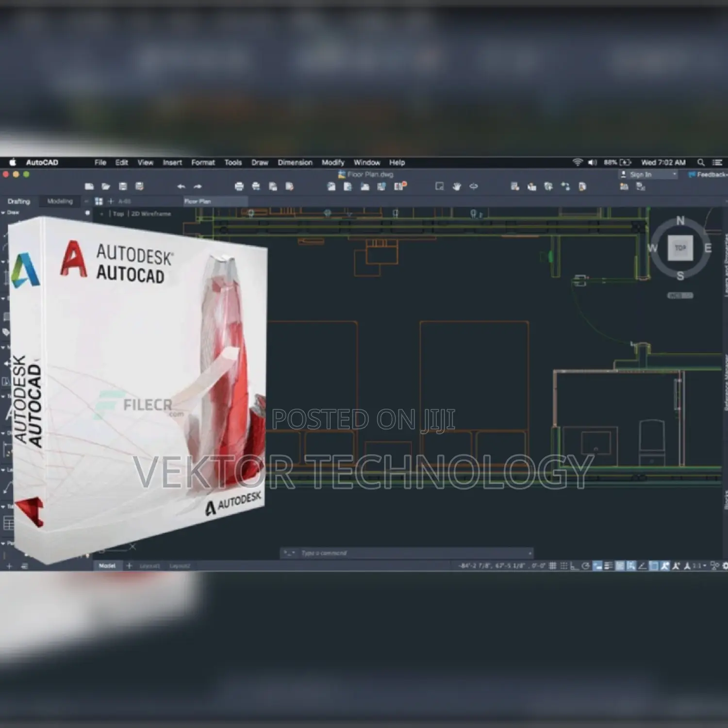Click the layout grid icon beside Modeling tab
728x728 pixels.
(99, 201)
